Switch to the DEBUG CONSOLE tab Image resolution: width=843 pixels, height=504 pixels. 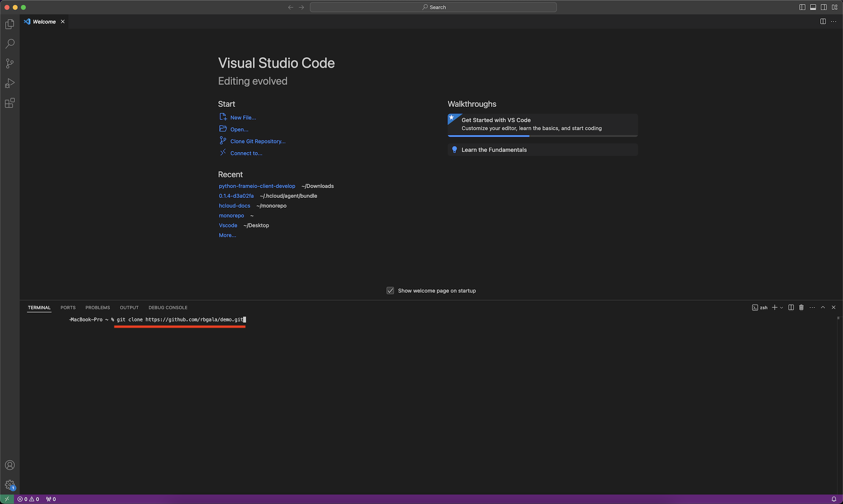(x=168, y=308)
